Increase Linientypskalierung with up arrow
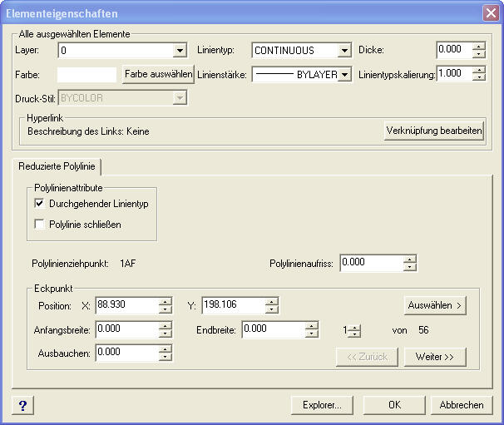This screenshot has height=425, width=504. tap(478, 70)
